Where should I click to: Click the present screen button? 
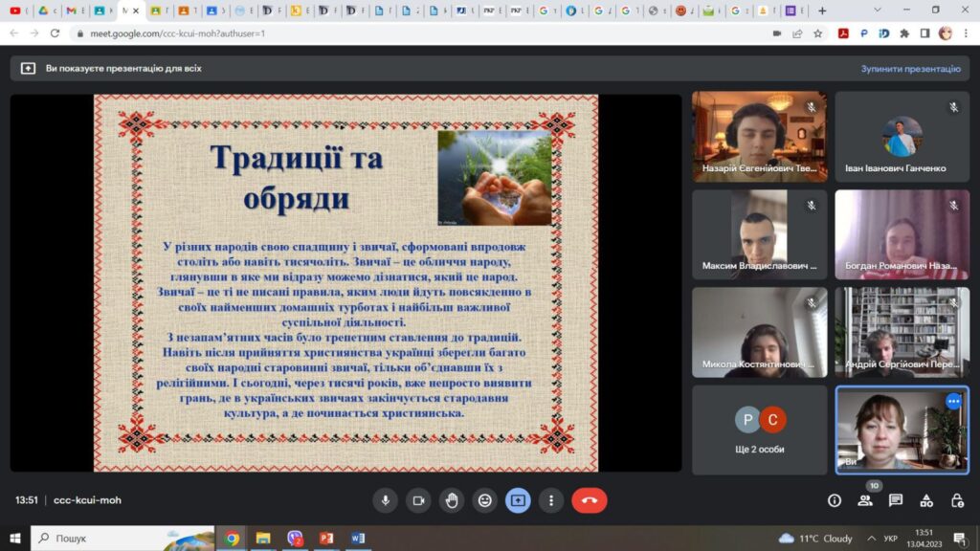point(518,500)
